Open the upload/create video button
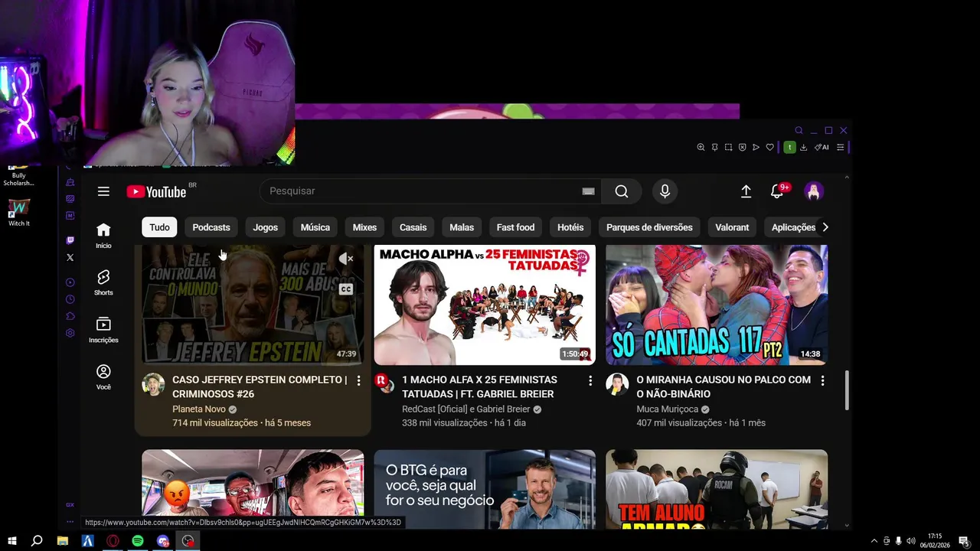 click(x=746, y=191)
